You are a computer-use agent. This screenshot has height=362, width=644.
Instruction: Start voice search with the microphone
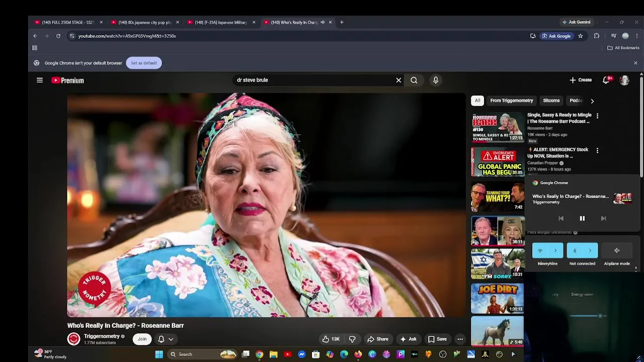tap(436, 80)
